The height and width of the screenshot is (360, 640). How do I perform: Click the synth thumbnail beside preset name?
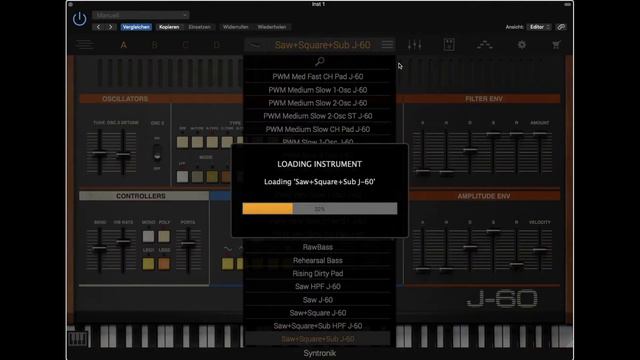(255, 45)
